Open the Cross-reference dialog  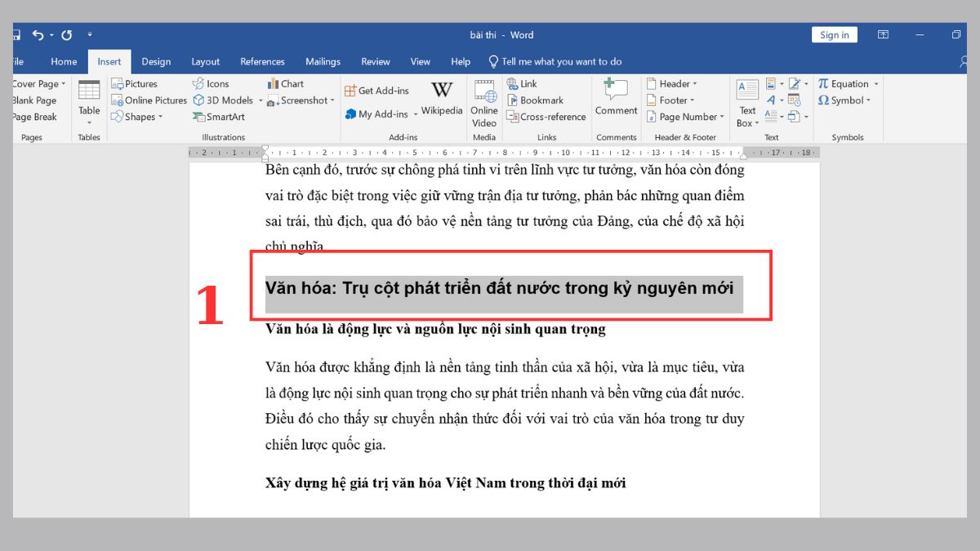[546, 117]
